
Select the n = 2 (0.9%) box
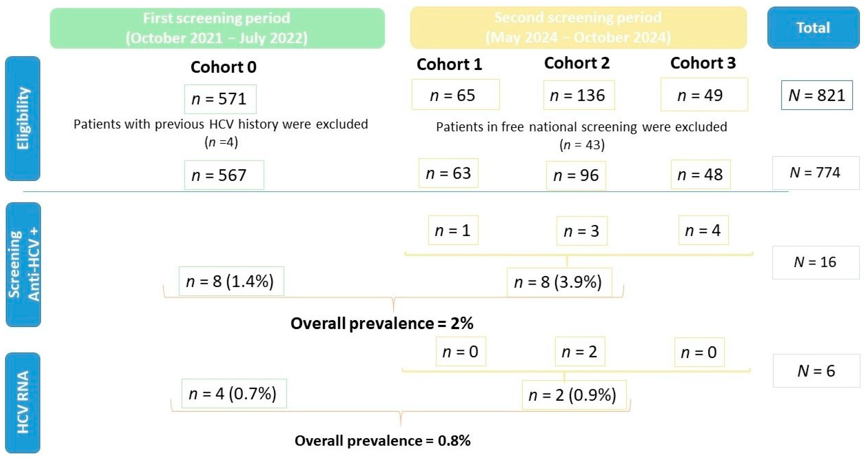[x=574, y=395]
